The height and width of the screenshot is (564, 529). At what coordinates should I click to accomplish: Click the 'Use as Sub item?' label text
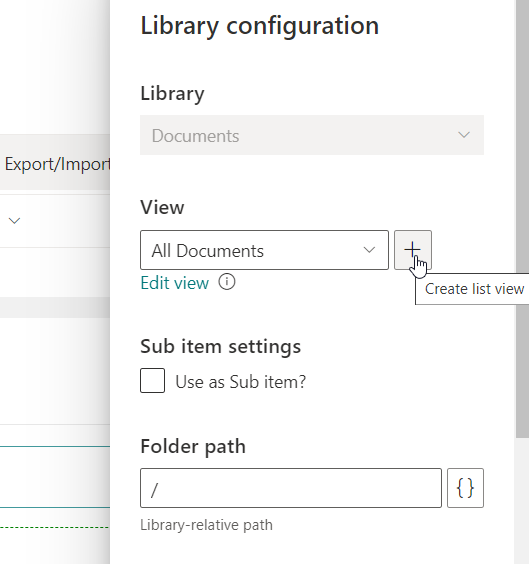click(x=241, y=382)
